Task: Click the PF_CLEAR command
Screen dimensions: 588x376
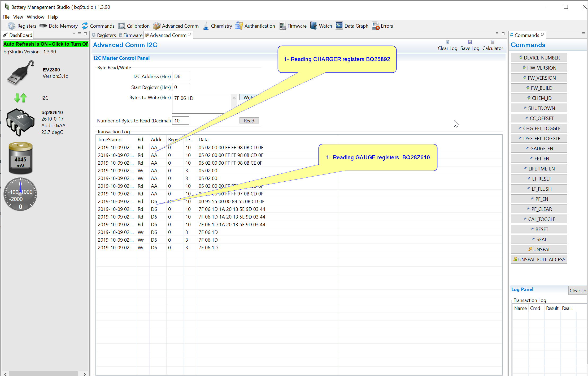Action: coord(539,209)
